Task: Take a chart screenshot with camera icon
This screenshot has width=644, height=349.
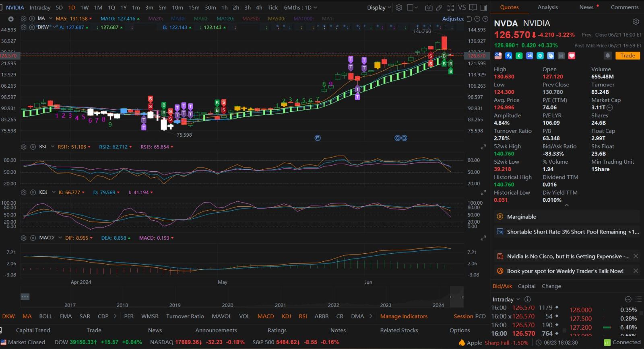Action: 429,8
